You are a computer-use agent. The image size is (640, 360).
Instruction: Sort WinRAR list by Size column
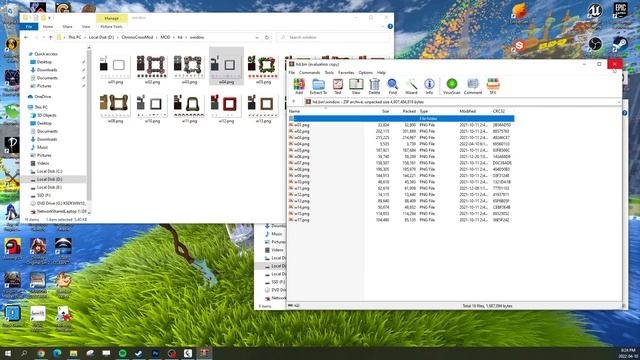[x=385, y=111]
